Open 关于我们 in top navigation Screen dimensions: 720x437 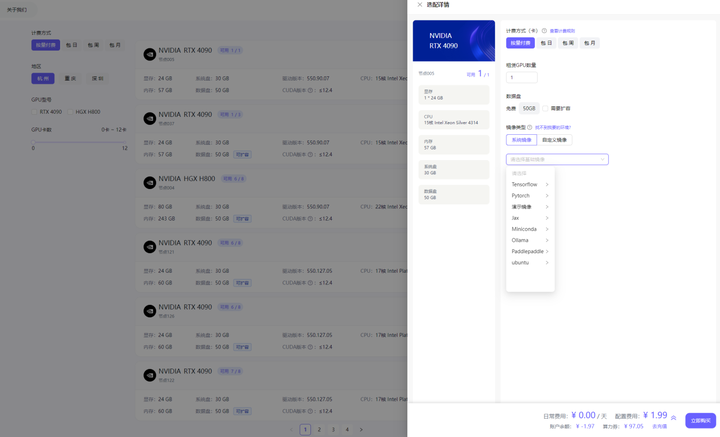17,10
